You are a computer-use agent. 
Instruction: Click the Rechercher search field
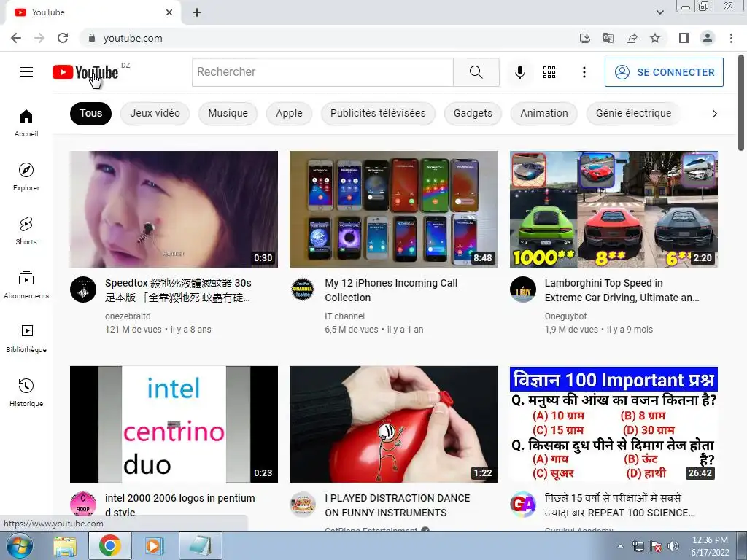[x=323, y=72]
